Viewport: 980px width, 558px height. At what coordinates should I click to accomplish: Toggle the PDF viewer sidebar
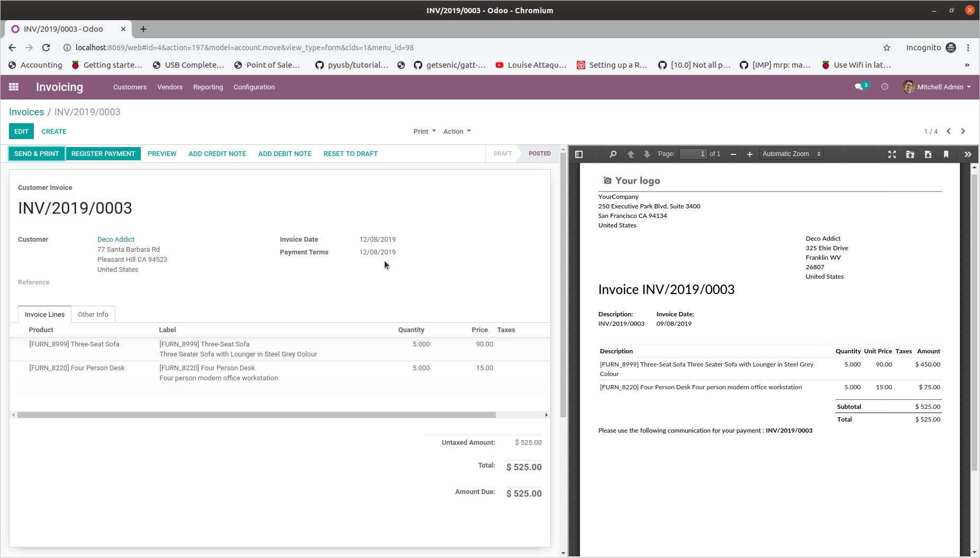point(579,154)
